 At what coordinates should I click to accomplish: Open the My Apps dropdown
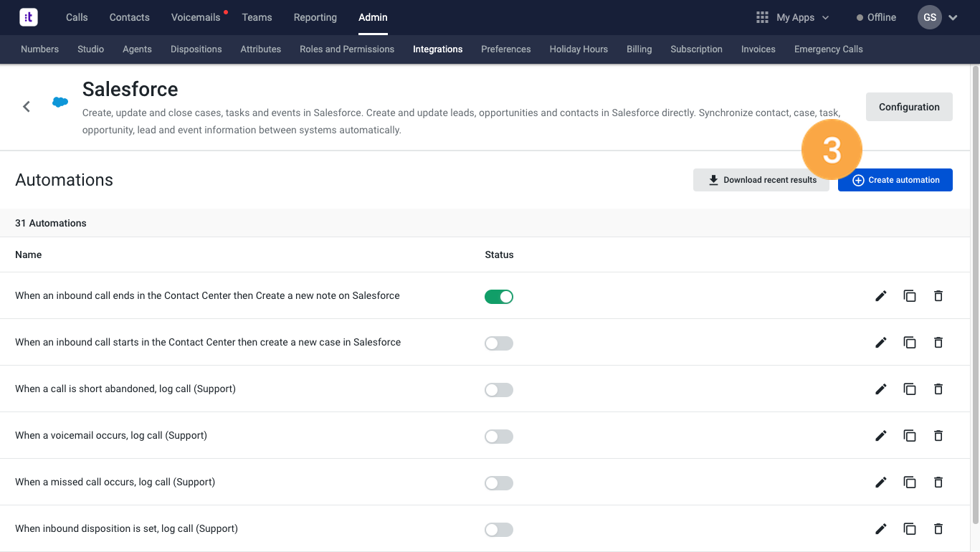pyautogui.click(x=793, y=17)
